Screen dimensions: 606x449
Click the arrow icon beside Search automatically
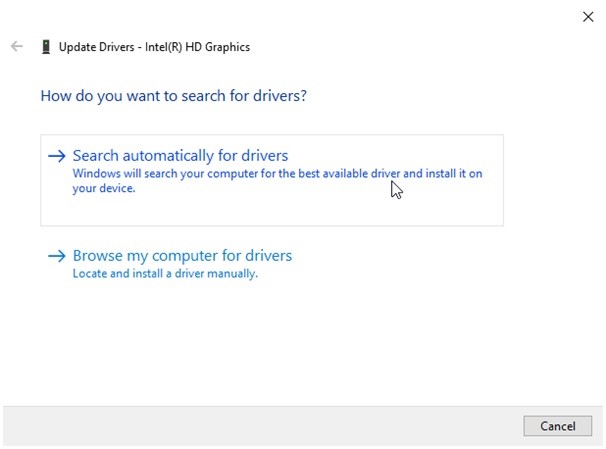pos(57,156)
